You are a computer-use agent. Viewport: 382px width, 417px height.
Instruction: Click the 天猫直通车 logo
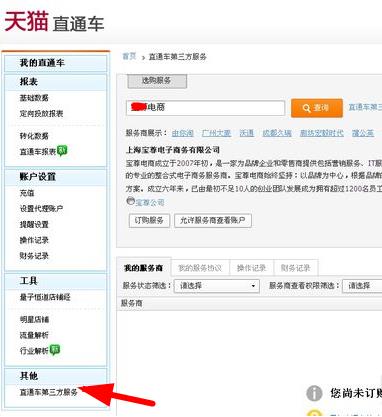pos(54,22)
